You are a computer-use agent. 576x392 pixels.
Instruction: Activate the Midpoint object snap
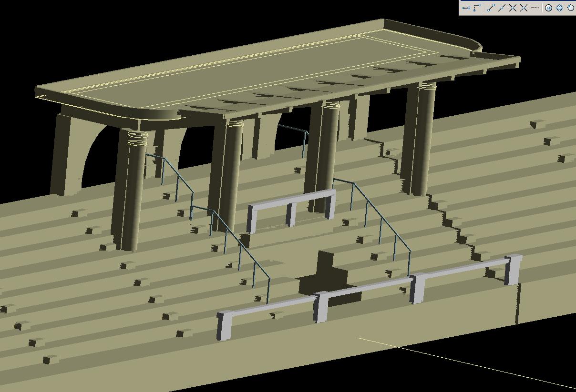(x=502, y=8)
